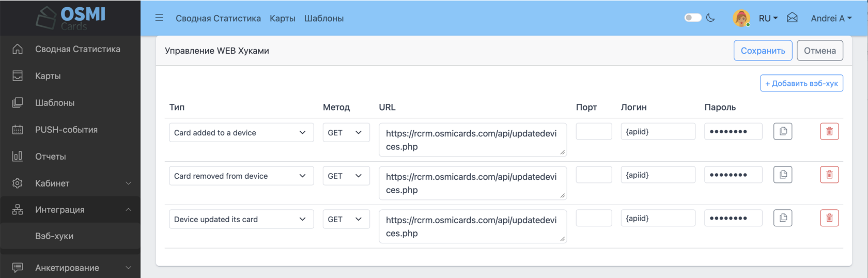This screenshot has width=868, height=278.
Task: Click the hamburger menu icon
Action: click(x=159, y=18)
